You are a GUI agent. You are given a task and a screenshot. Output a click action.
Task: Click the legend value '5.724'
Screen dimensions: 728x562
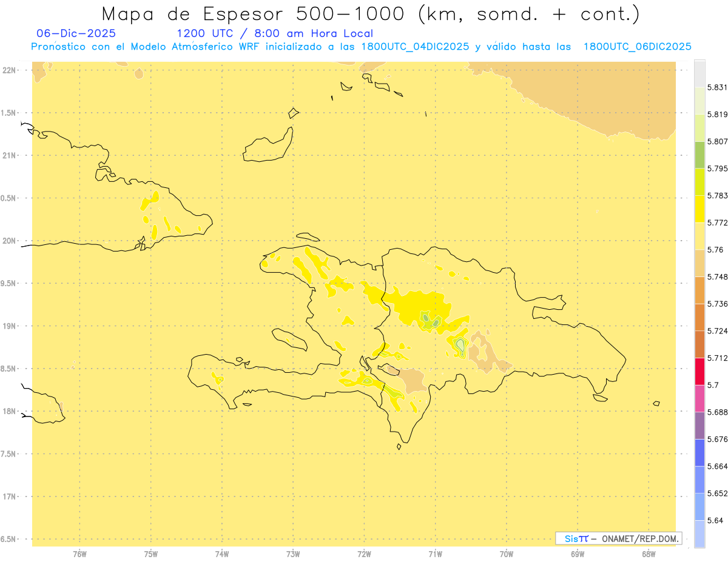pos(718,331)
